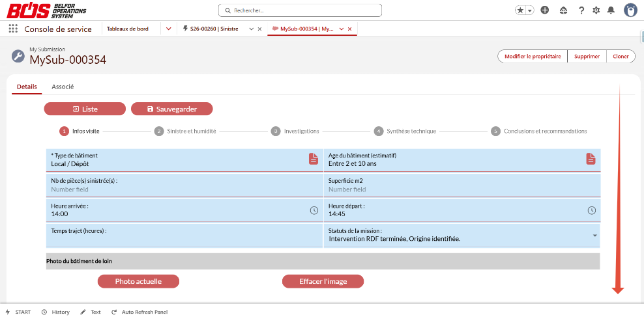This screenshot has width=644, height=317.
Task: Switch to the S26-00260 | Sinistre tab
Action: [x=214, y=29]
